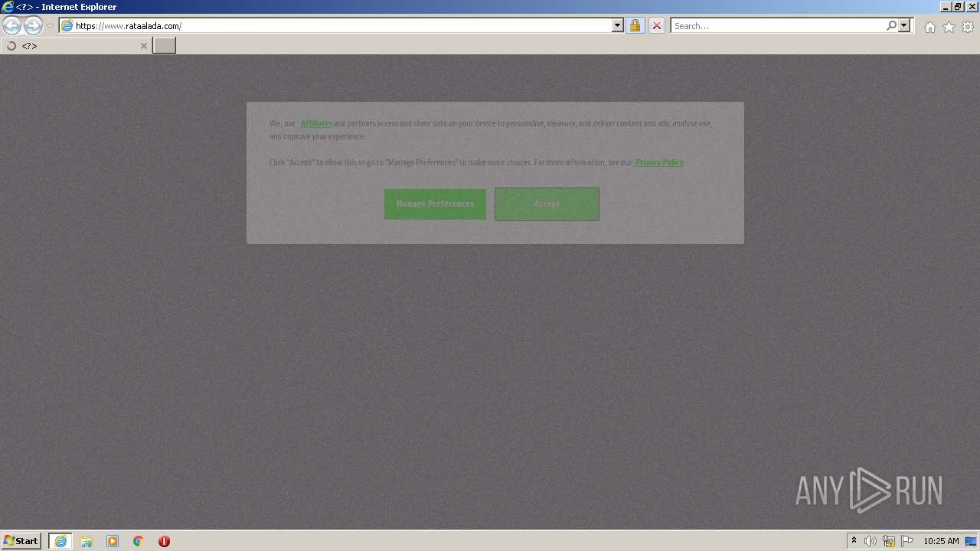
Task: Open the Favorites star icon
Action: 949,27
